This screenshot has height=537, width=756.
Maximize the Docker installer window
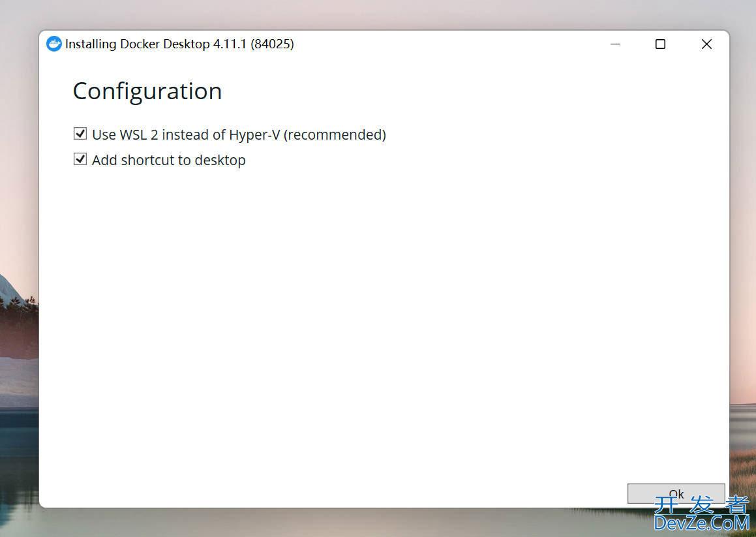[661, 44]
